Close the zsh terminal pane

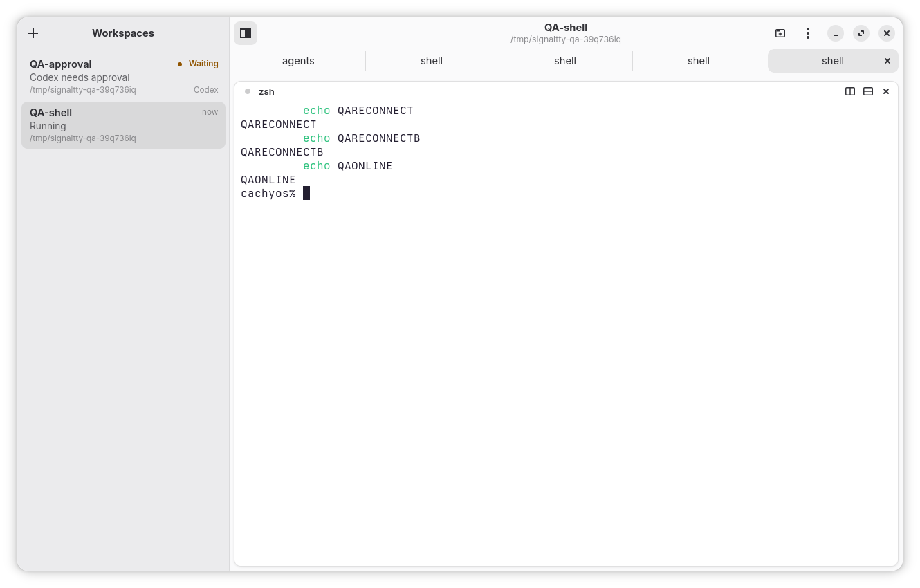886,91
